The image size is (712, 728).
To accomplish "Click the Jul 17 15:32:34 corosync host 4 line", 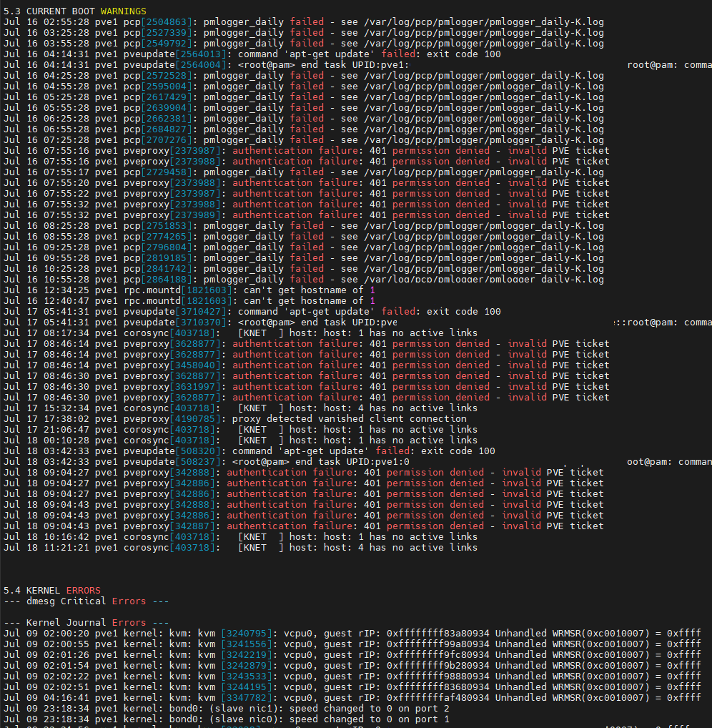I will click(x=240, y=408).
